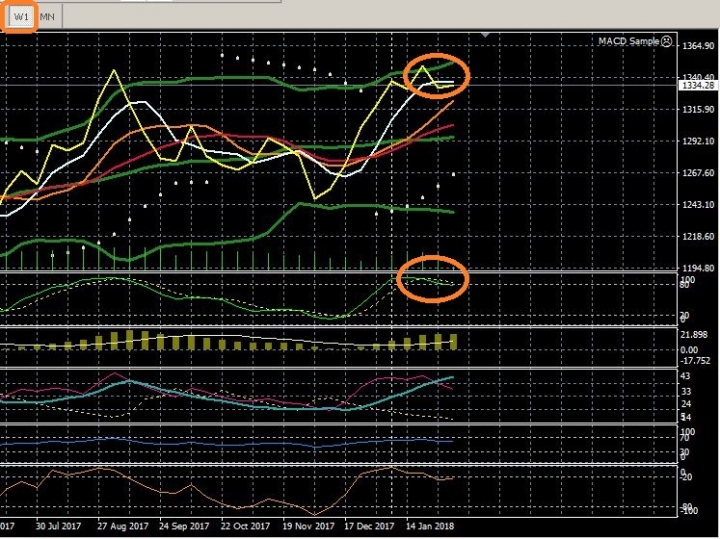Click the 30 Jul 2017 date label

(x=56, y=525)
